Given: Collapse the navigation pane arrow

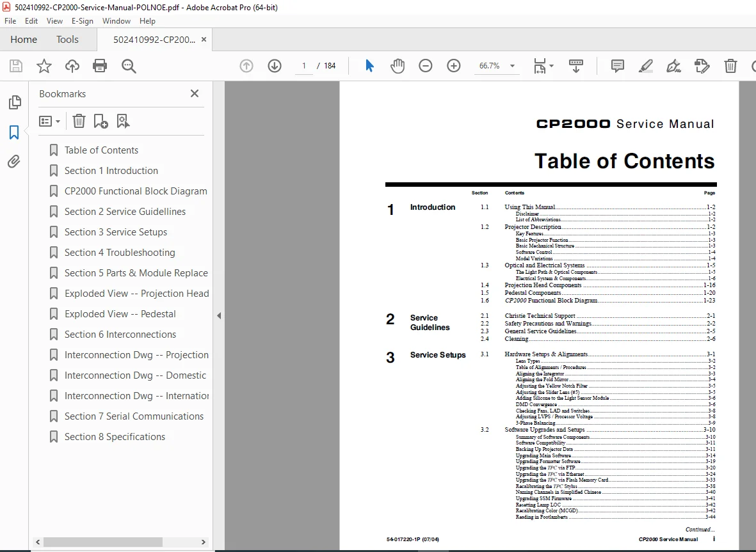Looking at the screenshot, I should click(x=219, y=316).
